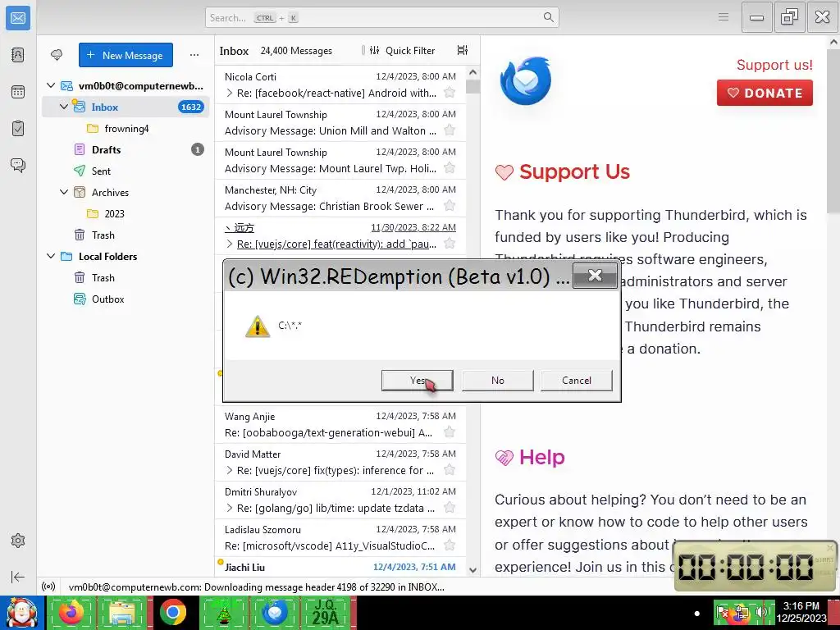
Task: Star the Dmitri Shuralyov message
Action: point(450,508)
